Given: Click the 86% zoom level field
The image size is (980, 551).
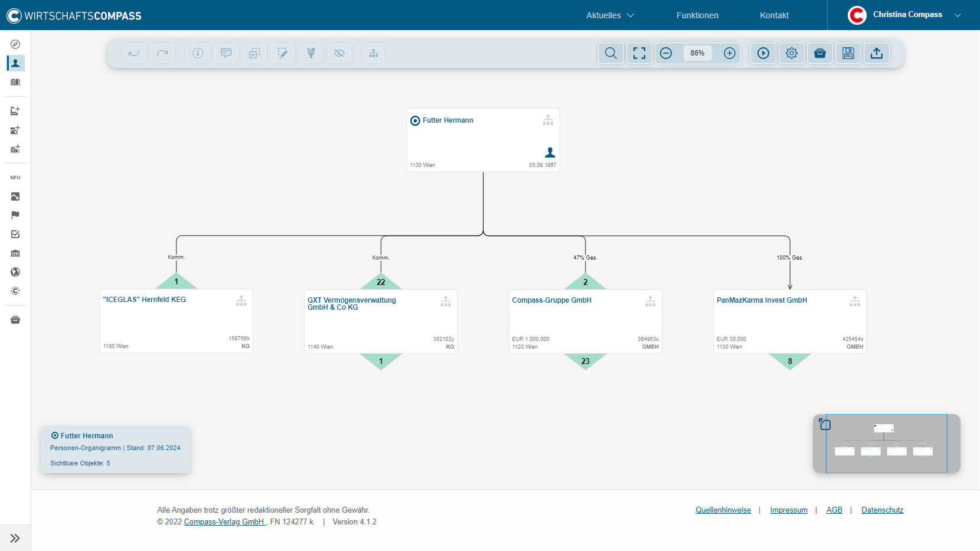Looking at the screenshot, I should (697, 53).
